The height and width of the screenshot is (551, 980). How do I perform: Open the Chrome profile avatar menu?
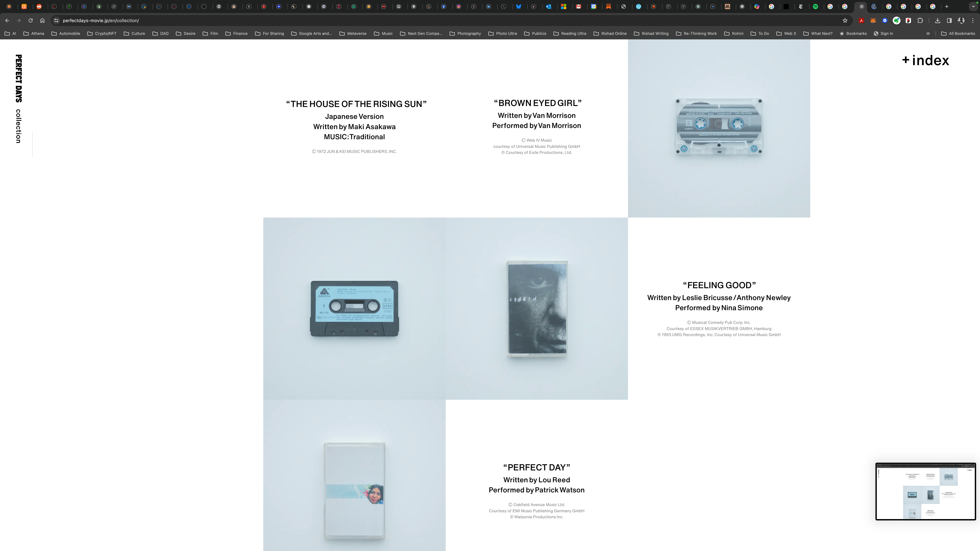point(961,21)
